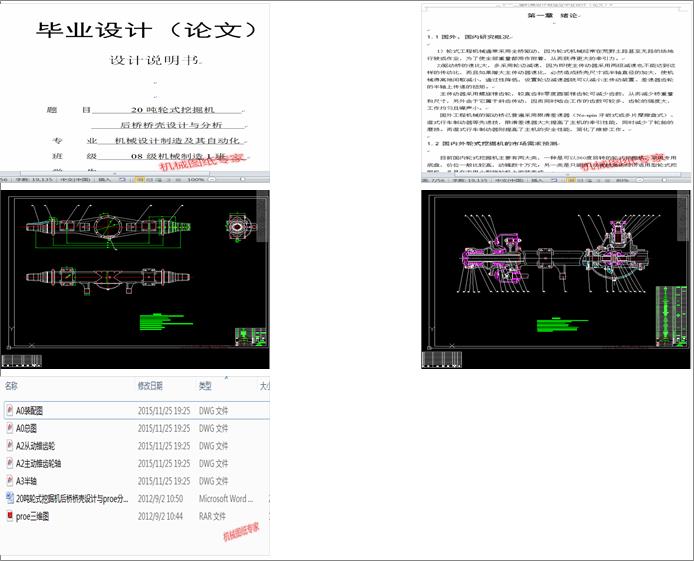Click the 毕业设计（论文）cover page title
The image size is (694, 561).
147,30
